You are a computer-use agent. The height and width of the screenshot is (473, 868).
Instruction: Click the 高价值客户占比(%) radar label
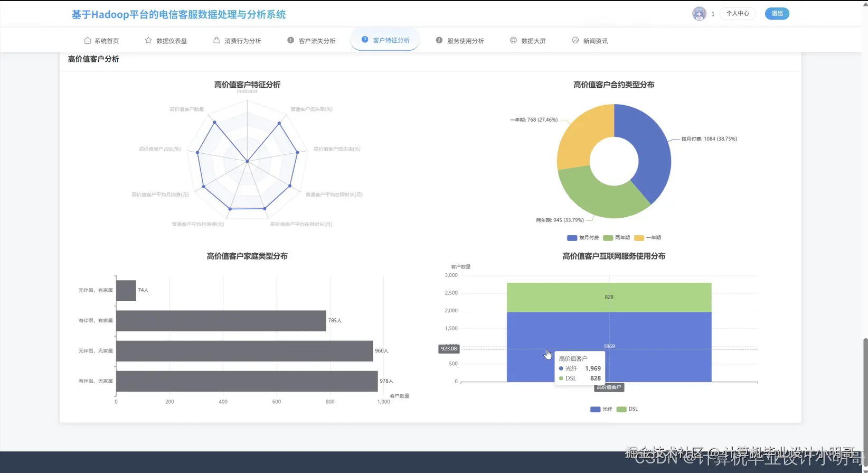click(160, 149)
